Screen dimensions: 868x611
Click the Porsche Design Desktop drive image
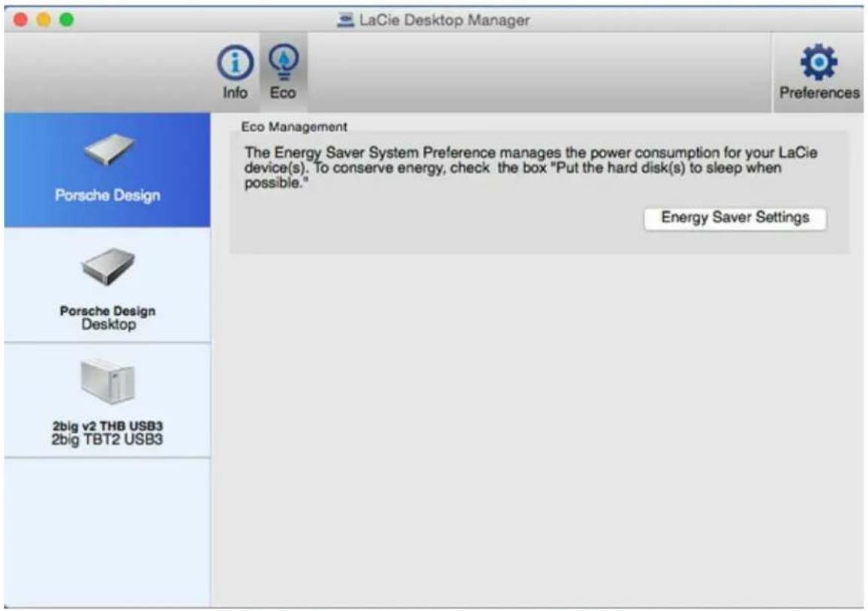click(x=108, y=266)
